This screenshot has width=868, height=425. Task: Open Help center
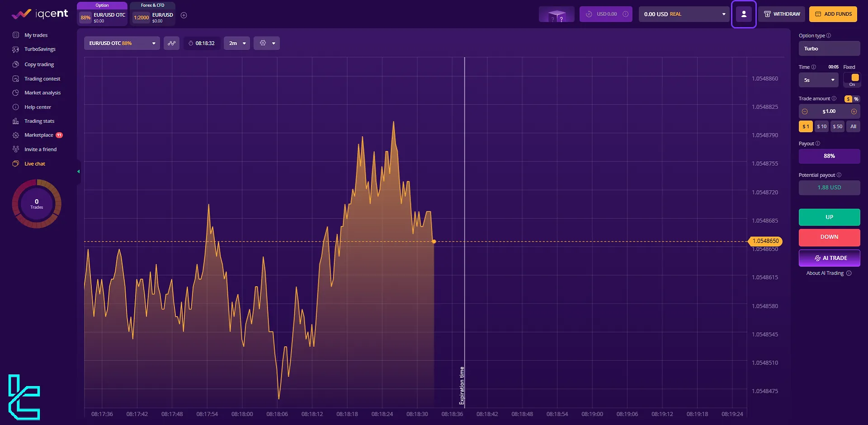point(38,107)
